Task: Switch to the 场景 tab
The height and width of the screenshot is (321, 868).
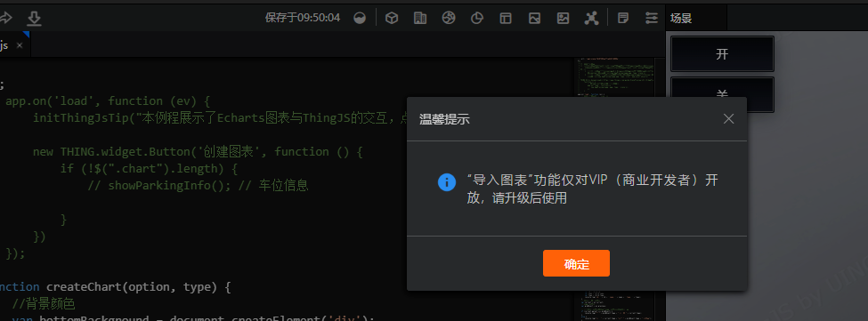Action: pos(695,19)
